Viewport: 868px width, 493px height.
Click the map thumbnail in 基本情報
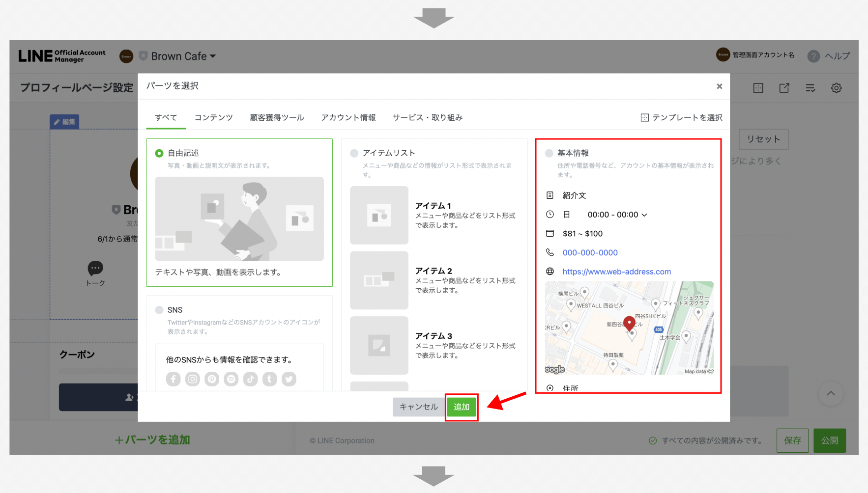[x=629, y=328]
